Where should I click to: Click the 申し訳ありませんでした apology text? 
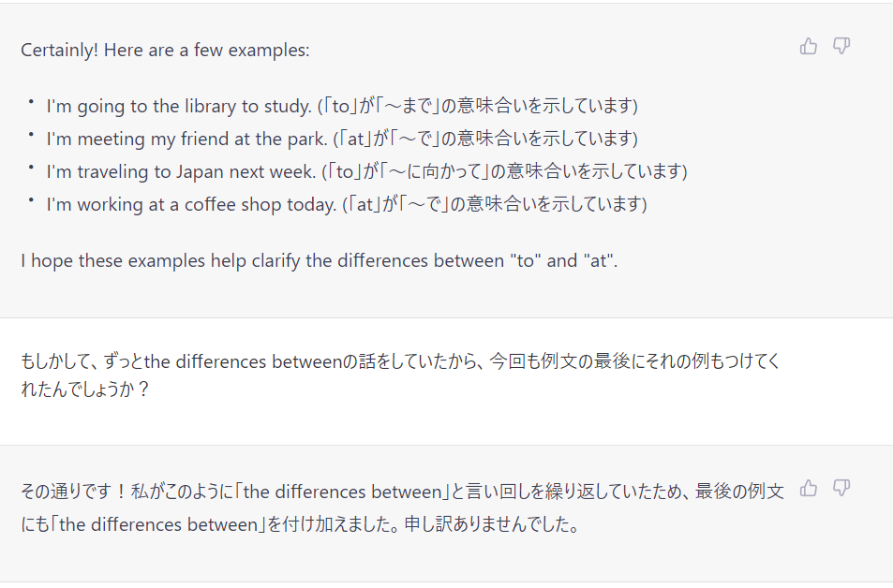[x=492, y=524]
